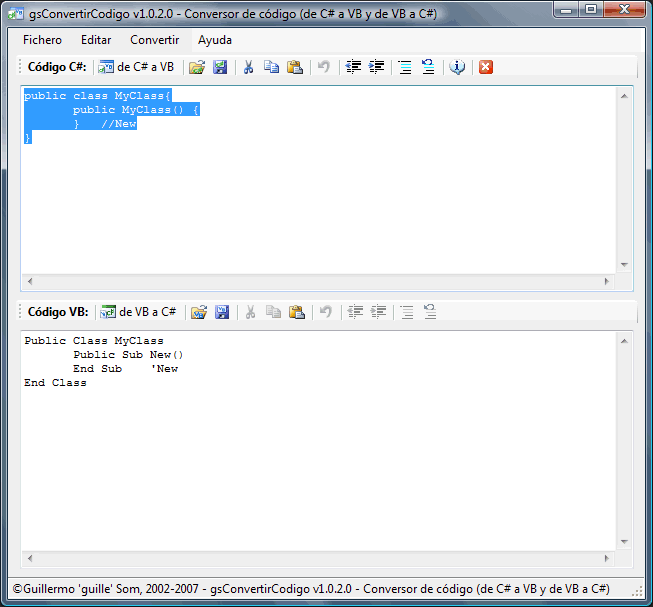This screenshot has width=653, height=607.
Task: Open the Fichero menu
Action: [42, 40]
